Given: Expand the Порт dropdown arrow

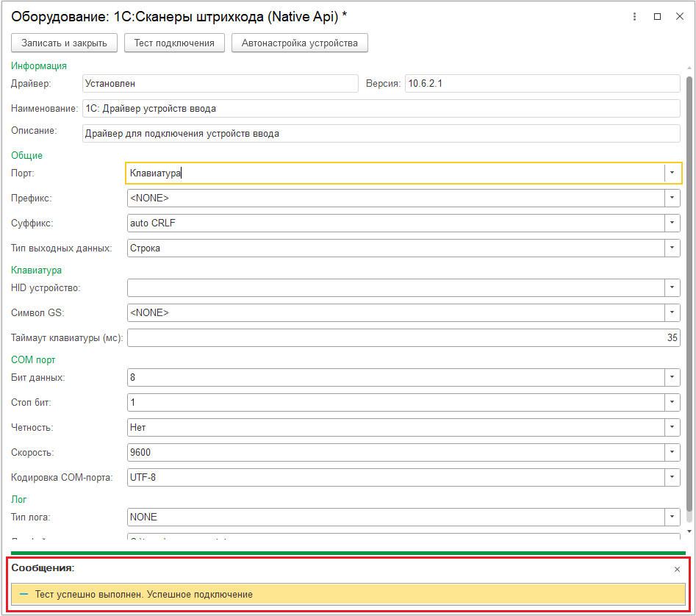Looking at the screenshot, I should click(x=672, y=173).
